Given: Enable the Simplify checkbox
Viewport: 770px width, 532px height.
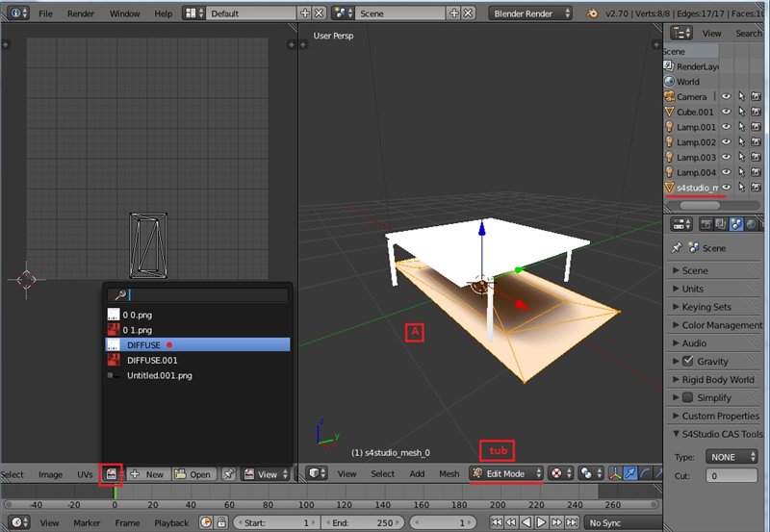Looking at the screenshot, I should click(688, 397).
